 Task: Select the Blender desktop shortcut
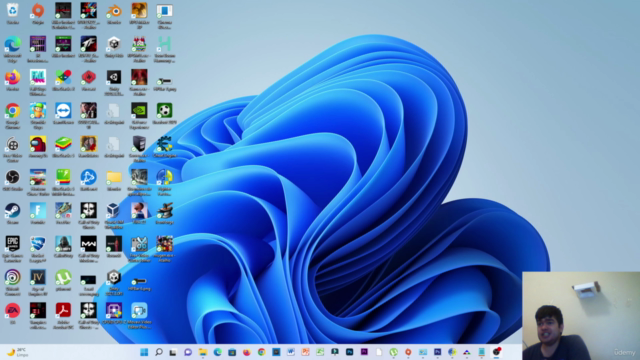coord(114,14)
